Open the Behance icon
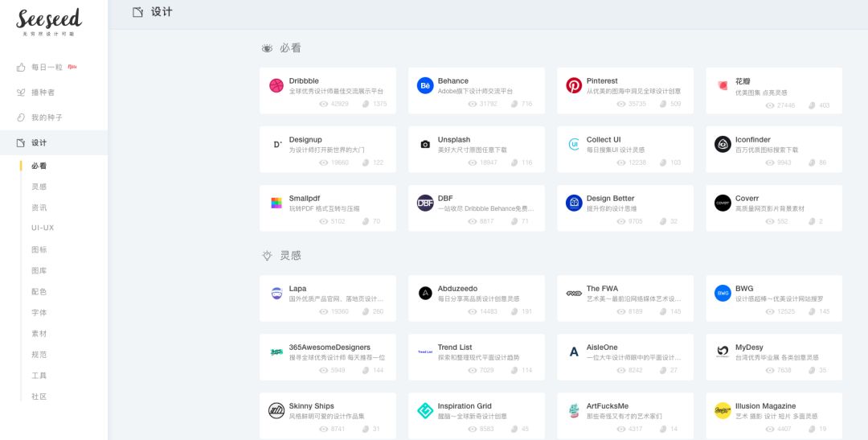This screenshot has width=868, height=440. coord(425,85)
